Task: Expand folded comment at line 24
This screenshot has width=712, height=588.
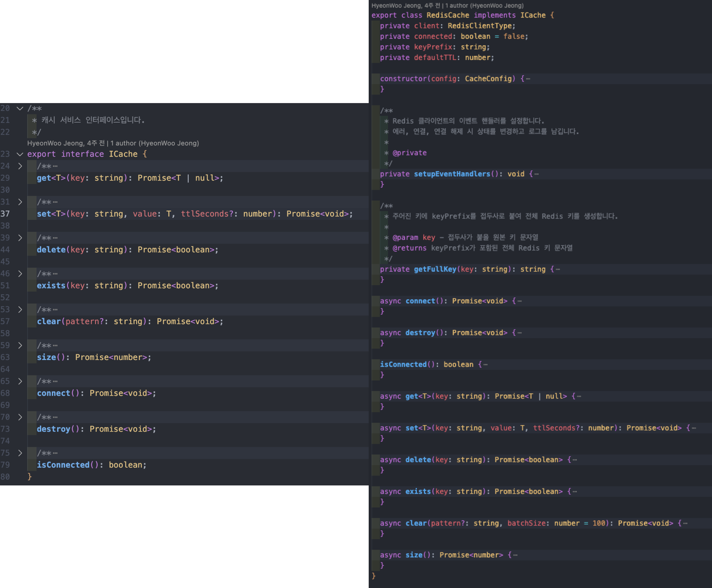Action: point(20,166)
